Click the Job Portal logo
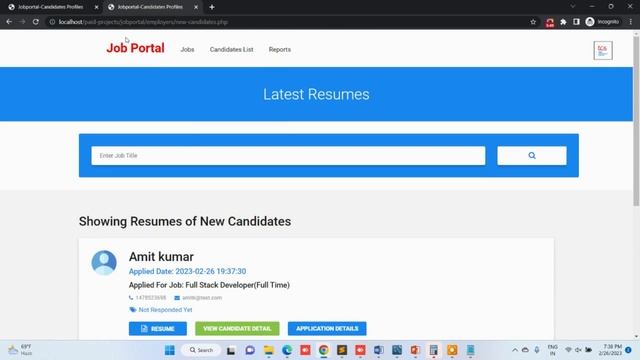 coord(135,48)
